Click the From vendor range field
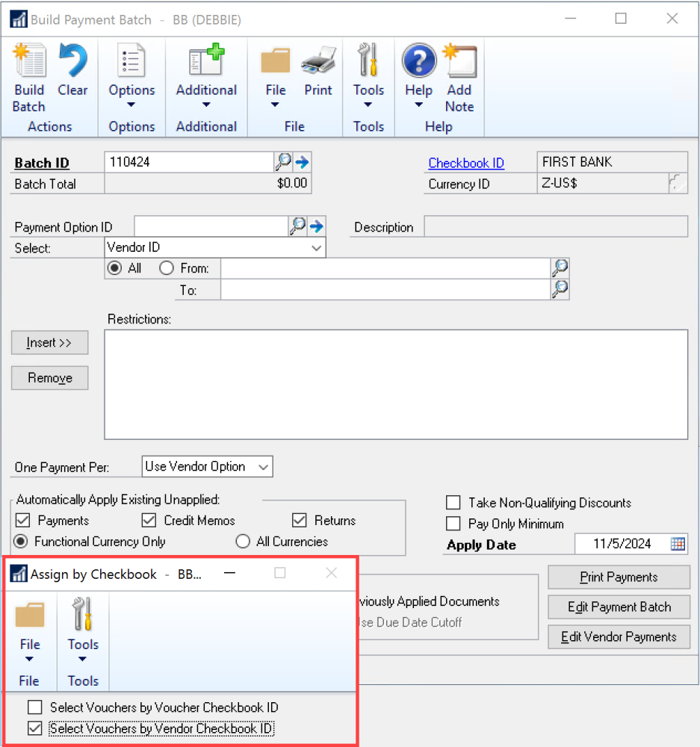Image resolution: width=700 pixels, height=747 pixels. pos(385,268)
